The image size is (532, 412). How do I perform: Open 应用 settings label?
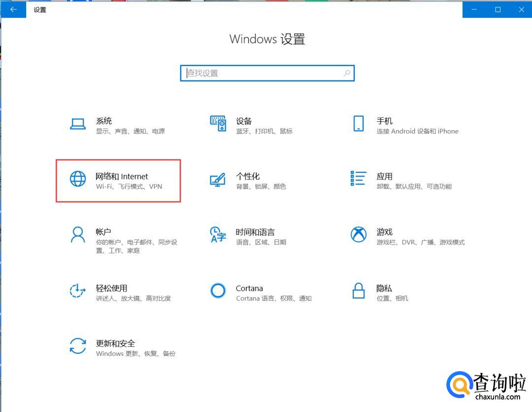[x=384, y=176]
